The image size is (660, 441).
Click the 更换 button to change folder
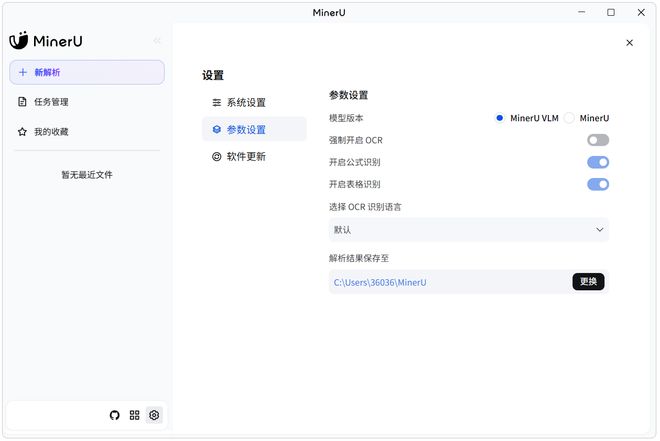(x=588, y=282)
